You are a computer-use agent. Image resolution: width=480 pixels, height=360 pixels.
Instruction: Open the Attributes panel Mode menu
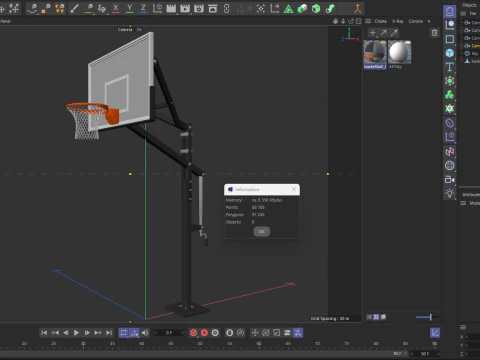coord(474,203)
